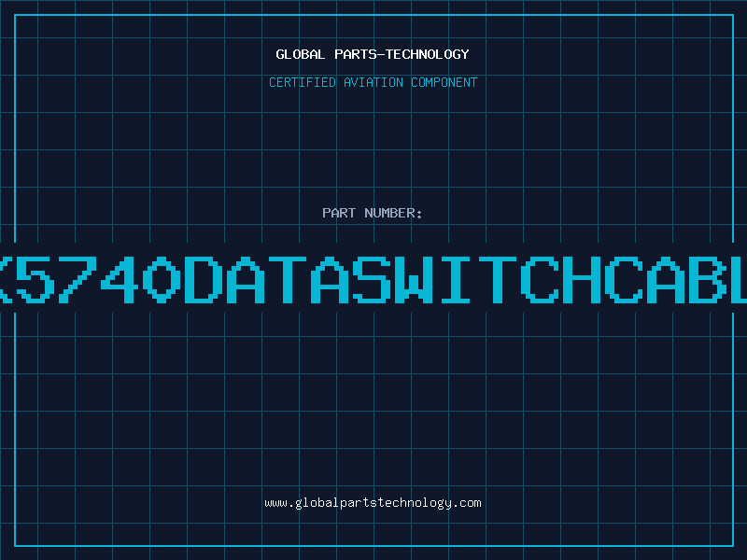Screen dimensions: 747x560
Task: Click the word PARTS-TECHNOLOGY in the heading
Action: tap(402, 54)
